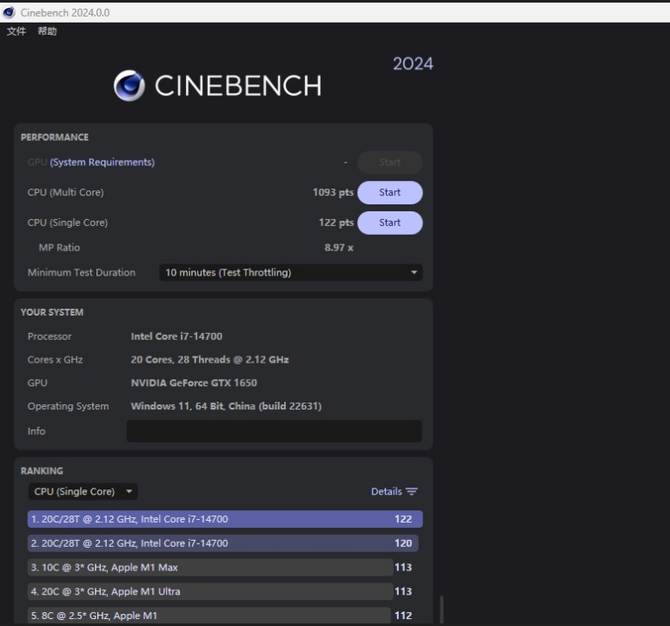Click the Details filter lines icon

click(412, 491)
